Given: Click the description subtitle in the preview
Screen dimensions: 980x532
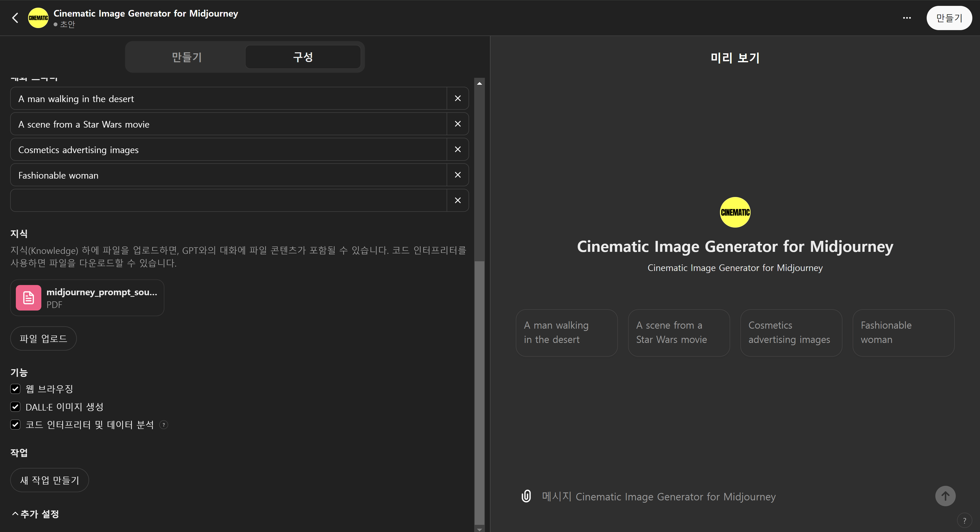Looking at the screenshot, I should 735,268.
